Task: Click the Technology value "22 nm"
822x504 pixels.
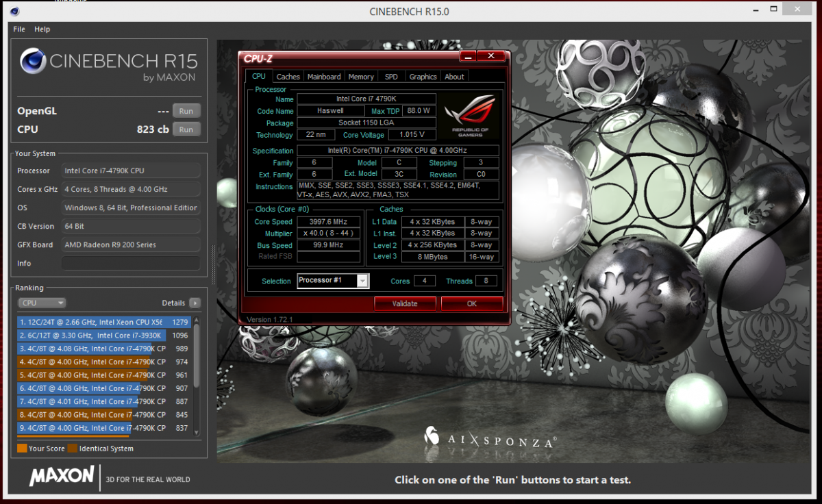Action: click(316, 135)
